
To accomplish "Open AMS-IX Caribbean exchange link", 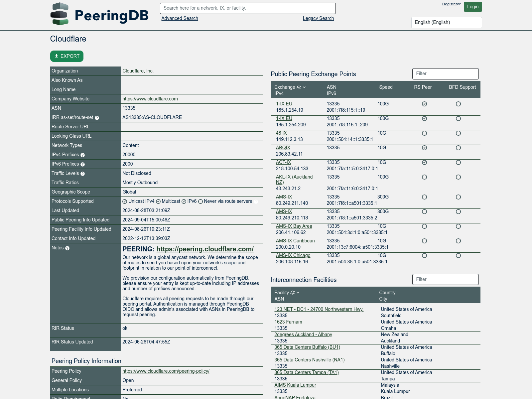I will click(295, 241).
